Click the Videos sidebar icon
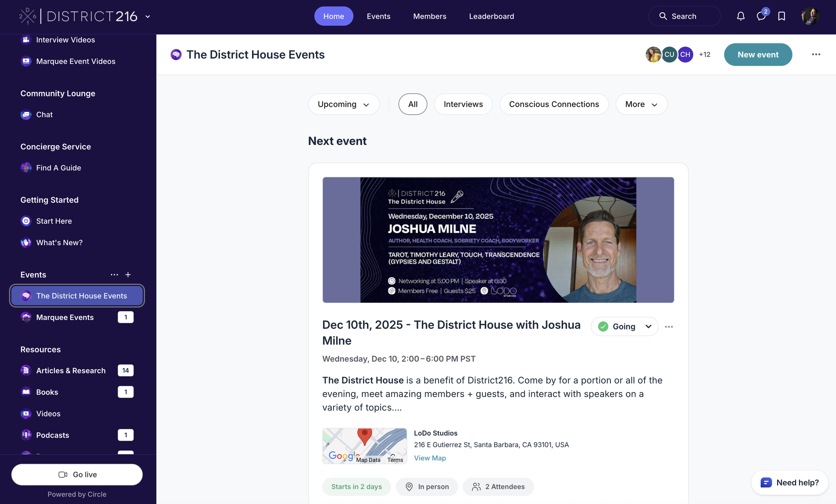Screen dimensions: 836x504 click(x=26, y=414)
